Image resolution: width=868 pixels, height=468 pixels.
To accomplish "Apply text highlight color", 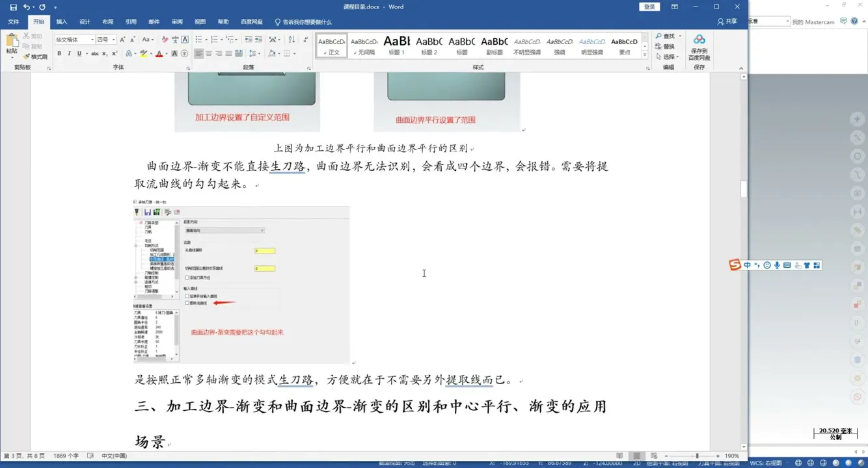I will pyautogui.click(x=144, y=53).
